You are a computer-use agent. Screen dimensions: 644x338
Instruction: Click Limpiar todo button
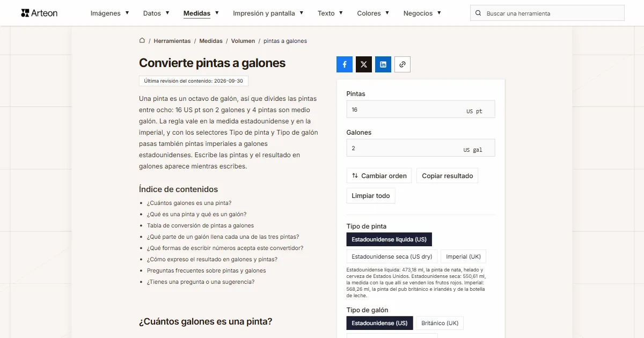[x=371, y=196]
